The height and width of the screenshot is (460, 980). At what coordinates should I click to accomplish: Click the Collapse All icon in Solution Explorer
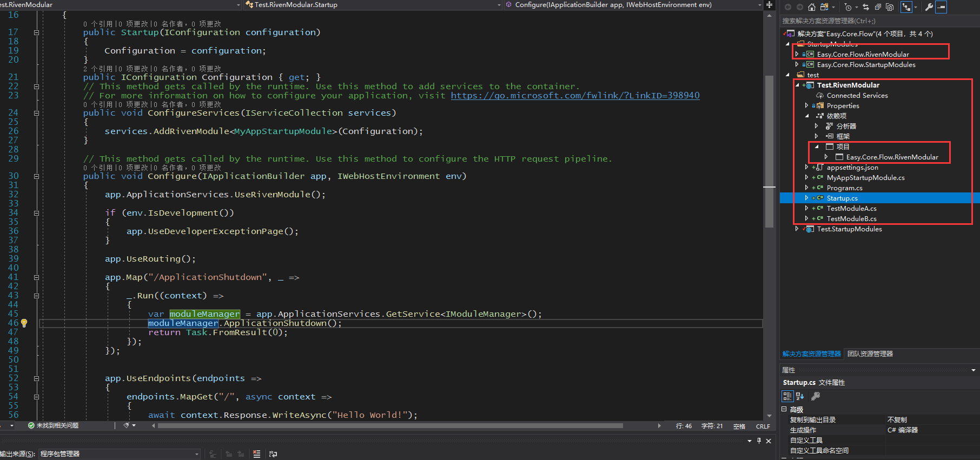[877, 7]
